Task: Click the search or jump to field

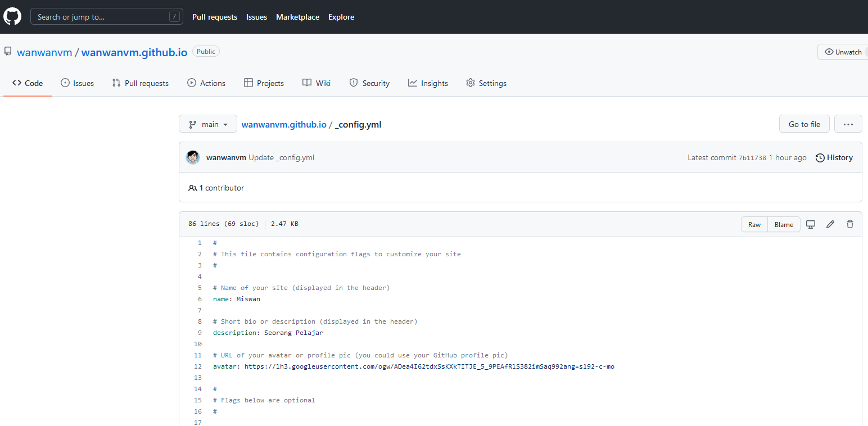Action: click(x=107, y=17)
